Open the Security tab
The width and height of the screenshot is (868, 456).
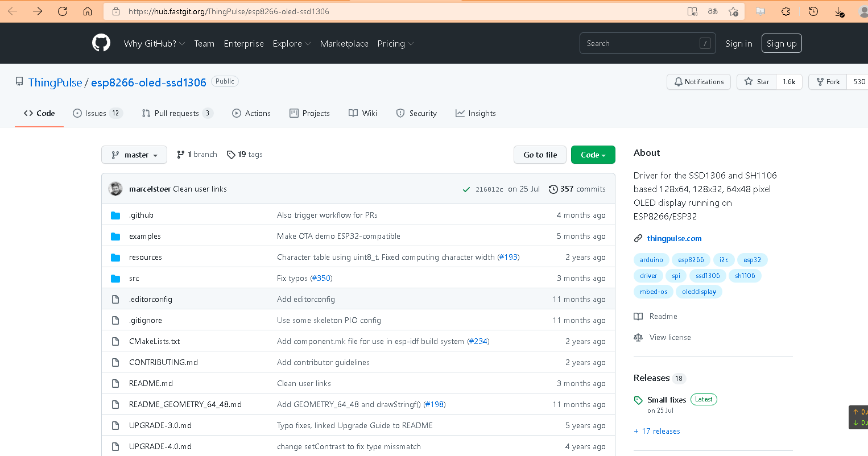click(x=416, y=113)
